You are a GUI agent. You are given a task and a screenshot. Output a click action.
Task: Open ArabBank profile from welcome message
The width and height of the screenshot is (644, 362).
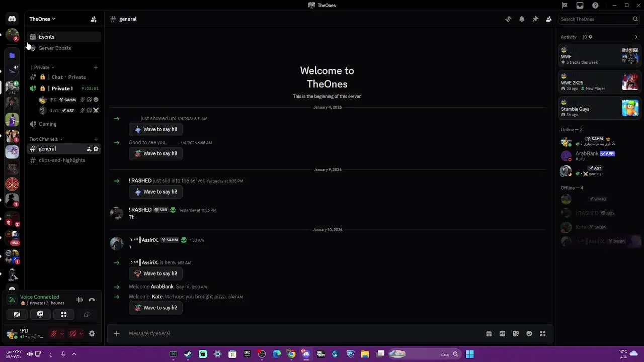point(162,287)
